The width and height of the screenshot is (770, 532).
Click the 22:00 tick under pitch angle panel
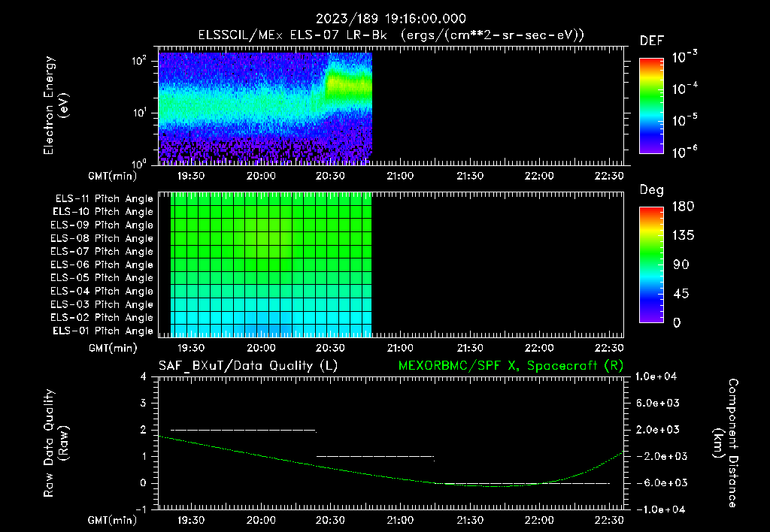tap(539, 348)
